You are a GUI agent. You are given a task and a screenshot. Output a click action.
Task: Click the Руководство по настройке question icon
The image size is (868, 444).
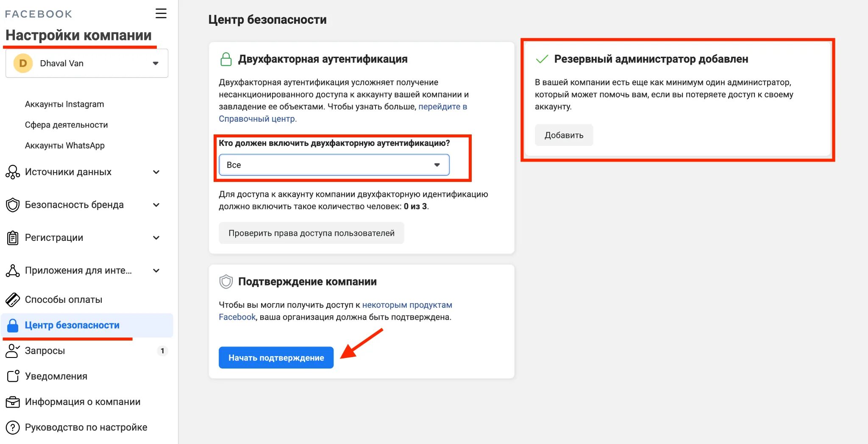(13, 427)
